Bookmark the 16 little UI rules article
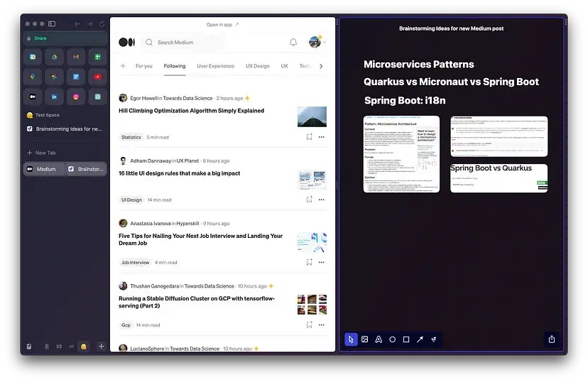The width and height of the screenshot is (588, 382). click(x=309, y=200)
